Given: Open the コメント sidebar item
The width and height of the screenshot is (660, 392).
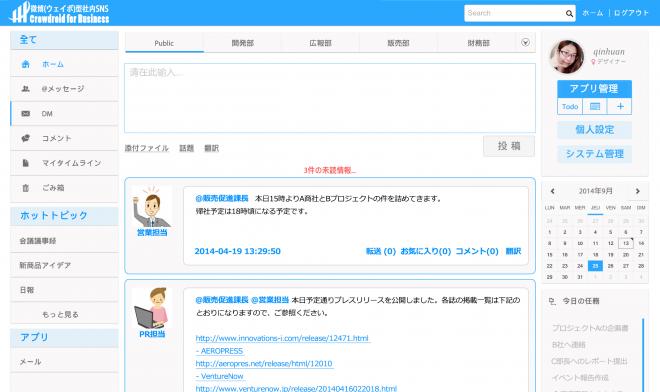Looking at the screenshot, I should pos(64,138).
